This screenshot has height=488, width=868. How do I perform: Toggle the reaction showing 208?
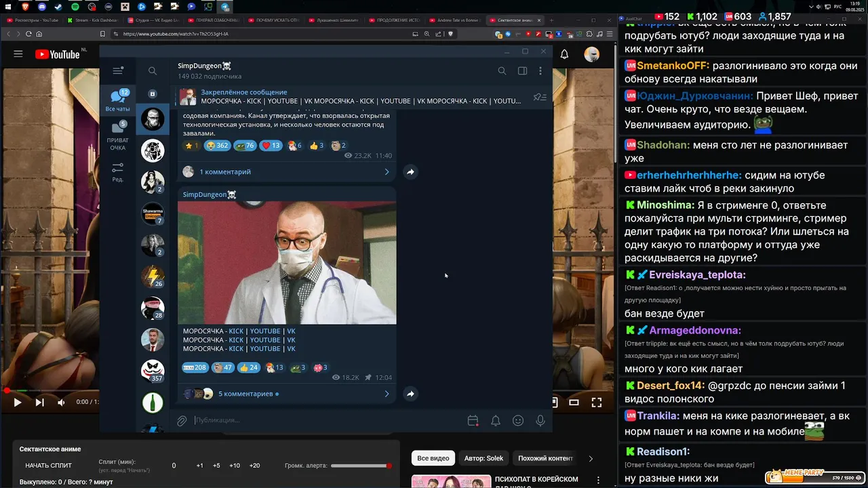point(195,367)
